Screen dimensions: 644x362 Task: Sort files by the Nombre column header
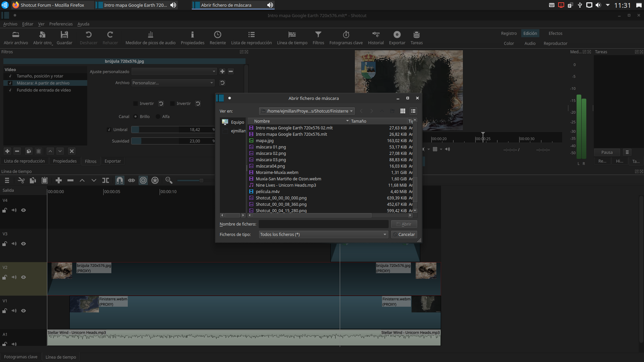299,121
